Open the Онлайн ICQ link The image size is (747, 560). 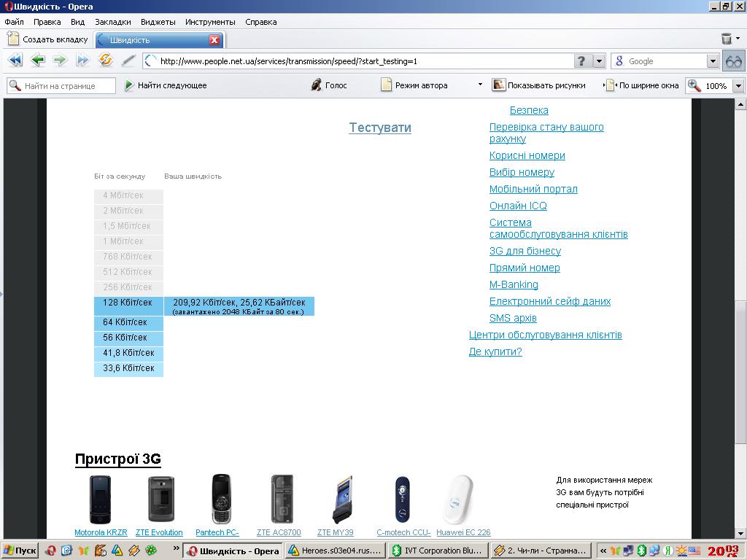point(518,206)
